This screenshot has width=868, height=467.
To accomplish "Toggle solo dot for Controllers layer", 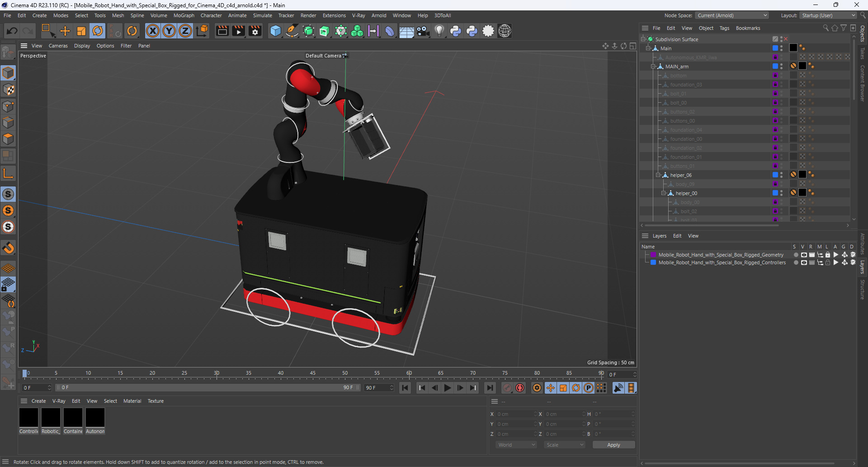I will [796, 262].
